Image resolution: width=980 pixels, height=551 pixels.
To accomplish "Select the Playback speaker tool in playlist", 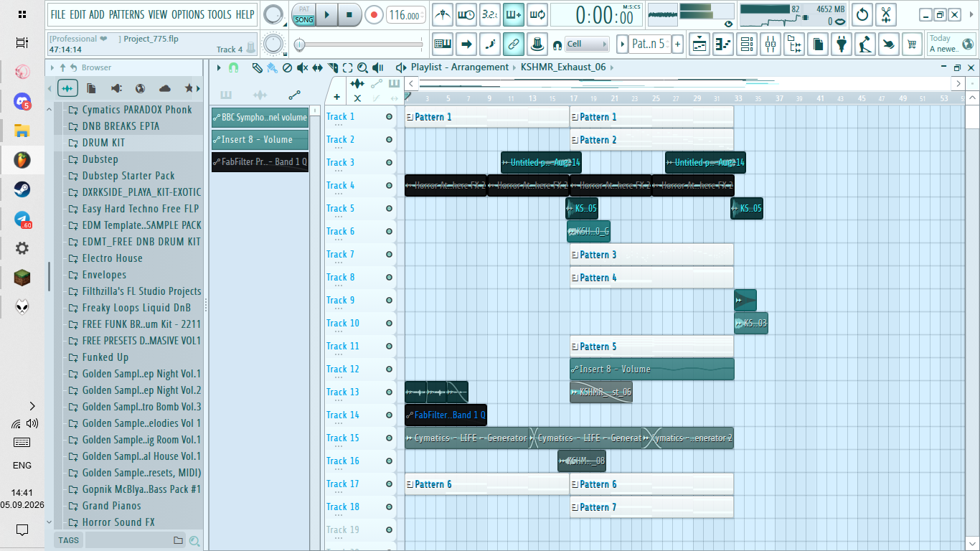I will tap(377, 67).
